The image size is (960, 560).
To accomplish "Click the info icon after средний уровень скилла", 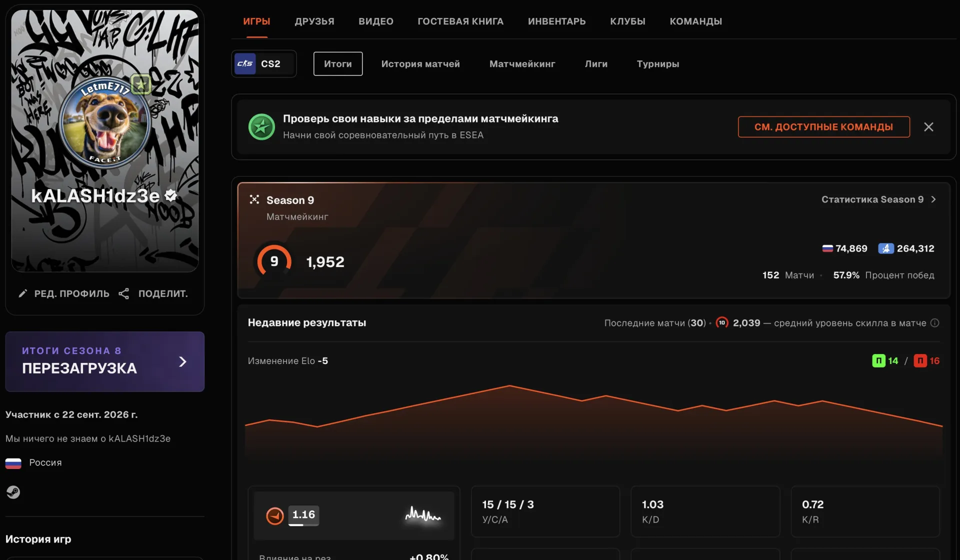I will click(934, 323).
